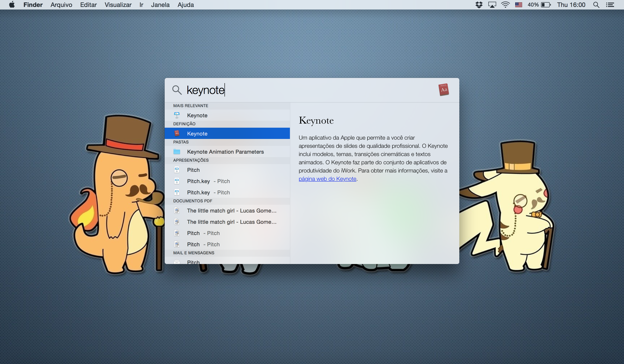Click PDF icon of second match girl row
Screen dimensions: 624x364
(x=177, y=222)
